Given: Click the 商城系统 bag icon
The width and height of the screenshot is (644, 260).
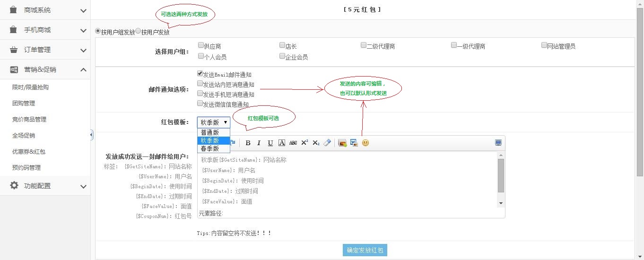Looking at the screenshot, I should (14, 10).
